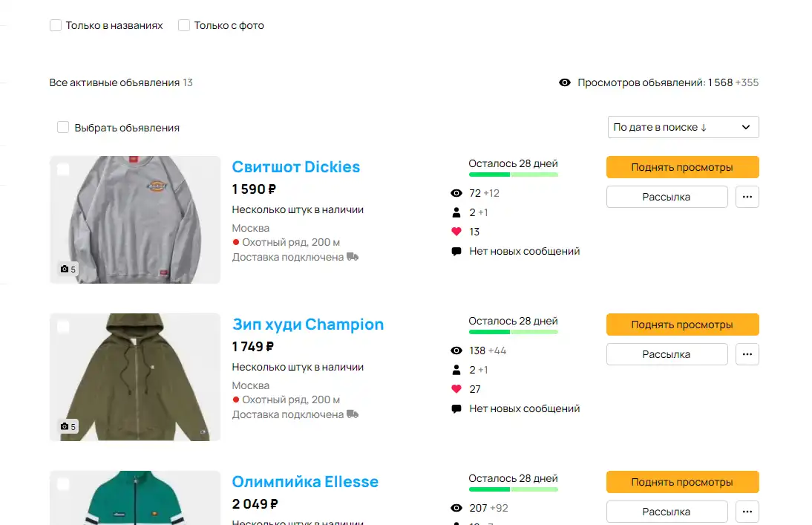The width and height of the screenshot is (812, 525).
Task: Click Рассылка button for Зип худи Champion
Action: point(667,354)
